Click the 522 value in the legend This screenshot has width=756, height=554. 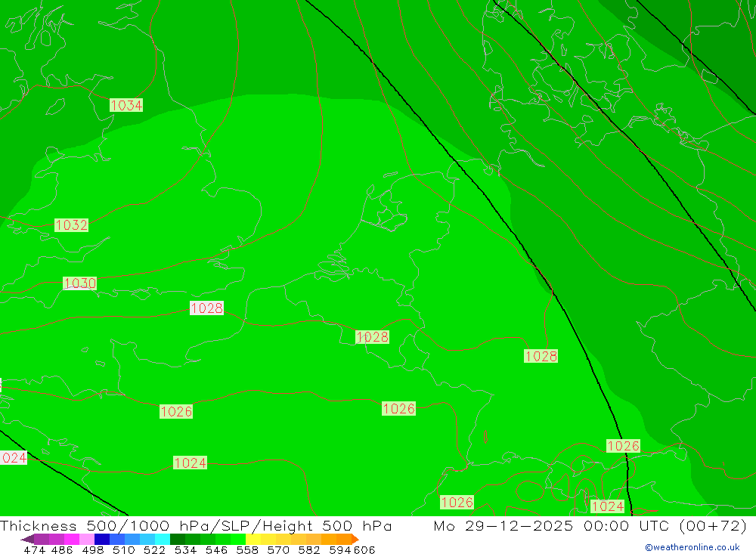[154, 550]
